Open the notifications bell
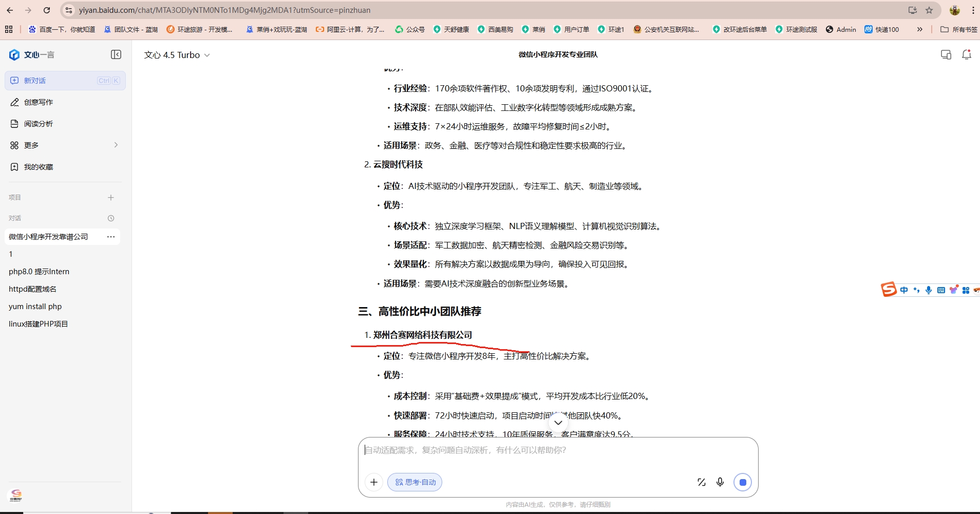The height and width of the screenshot is (514, 980). tap(967, 54)
